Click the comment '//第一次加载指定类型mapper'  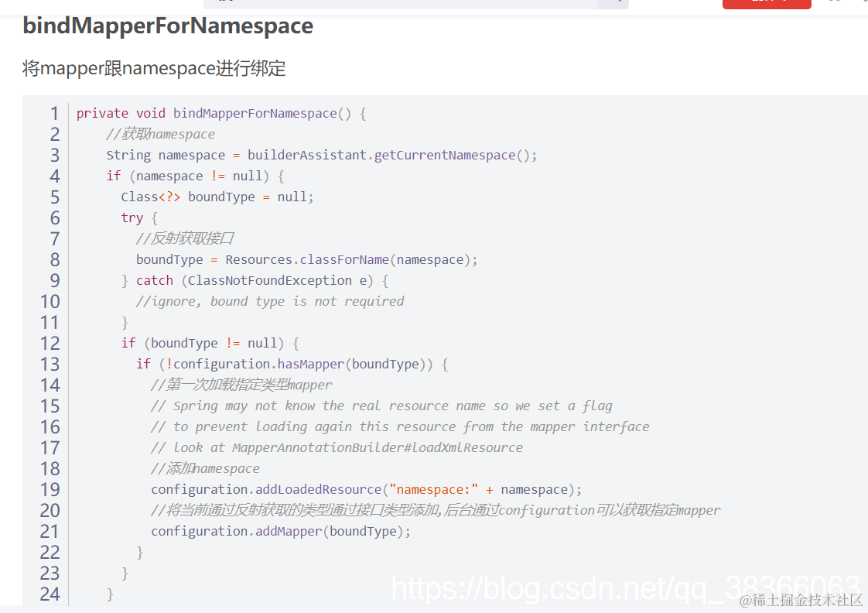(x=241, y=385)
